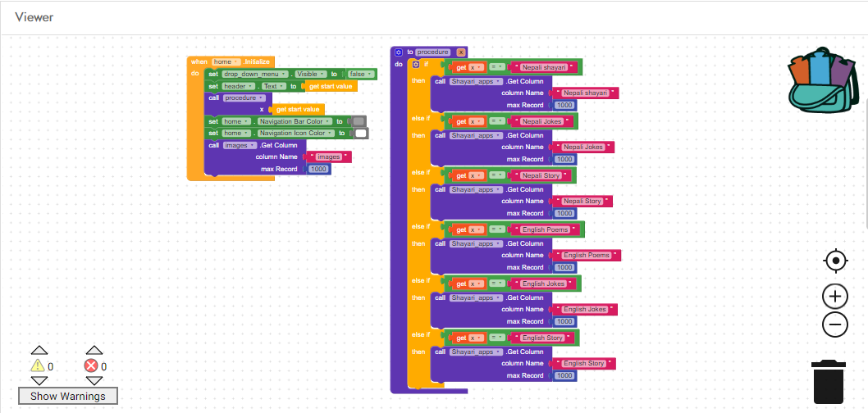Go to next warning with down arrow
This screenshot has width=868, height=413.
point(39,380)
